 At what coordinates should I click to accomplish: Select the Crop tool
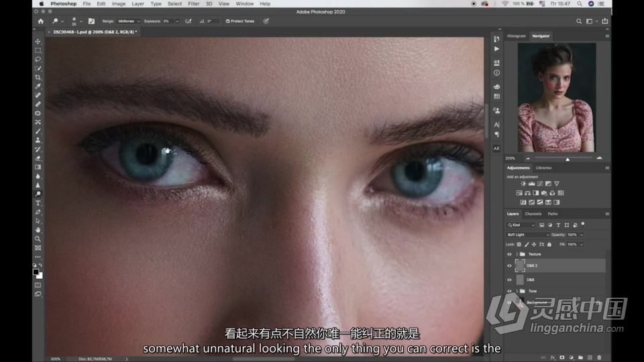point(38,78)
